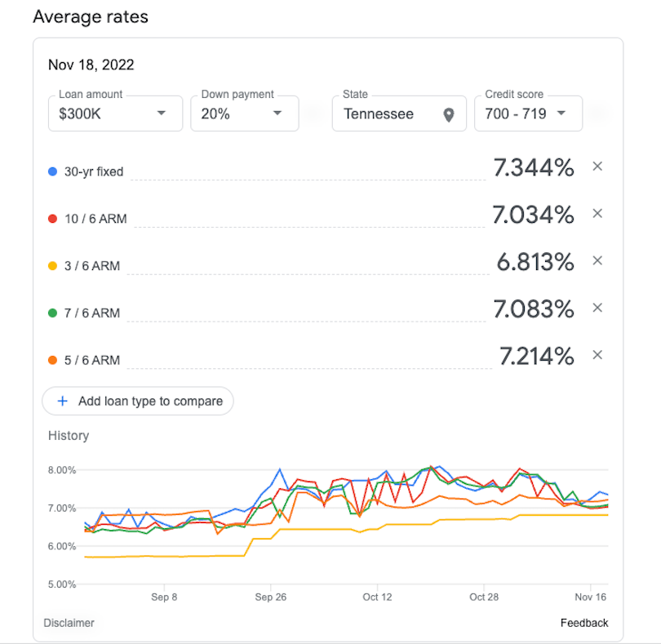Remove the 3 / 6 ARM from comparison
Viewport: 661px width, 644px height.
pyautogui.click(x=597, y=261)
